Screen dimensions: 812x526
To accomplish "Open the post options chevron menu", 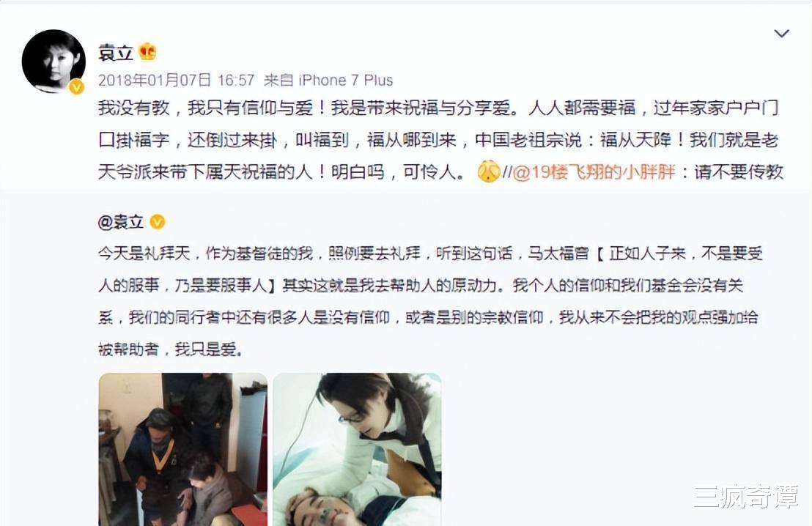I will point(781,34).
